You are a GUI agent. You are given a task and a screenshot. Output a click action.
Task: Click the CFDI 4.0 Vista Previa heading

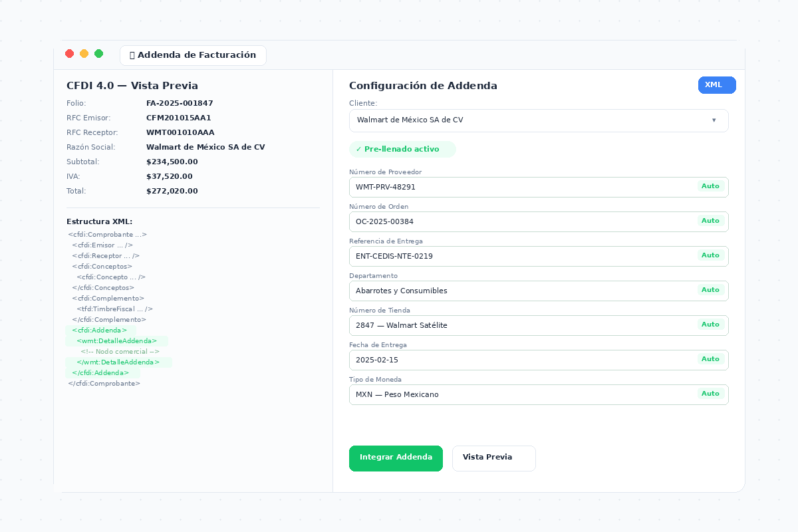(x=132, y=86)
